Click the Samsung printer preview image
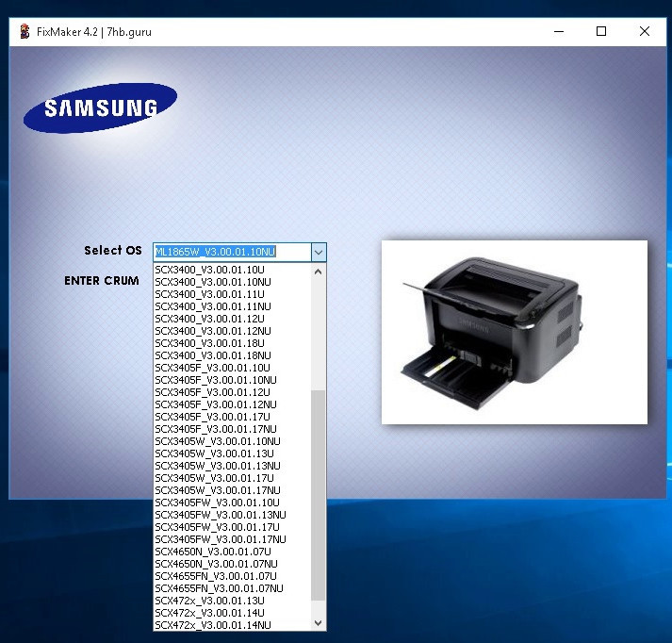 point(515,332)
